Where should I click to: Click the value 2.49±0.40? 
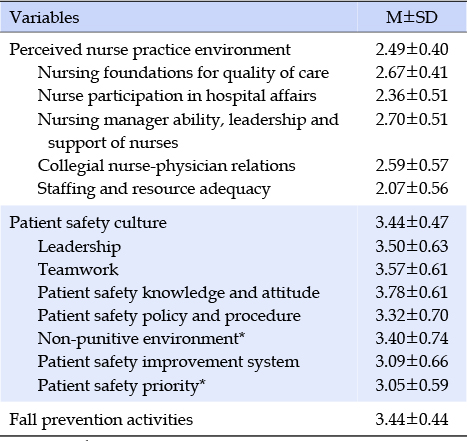coord(412,50)
